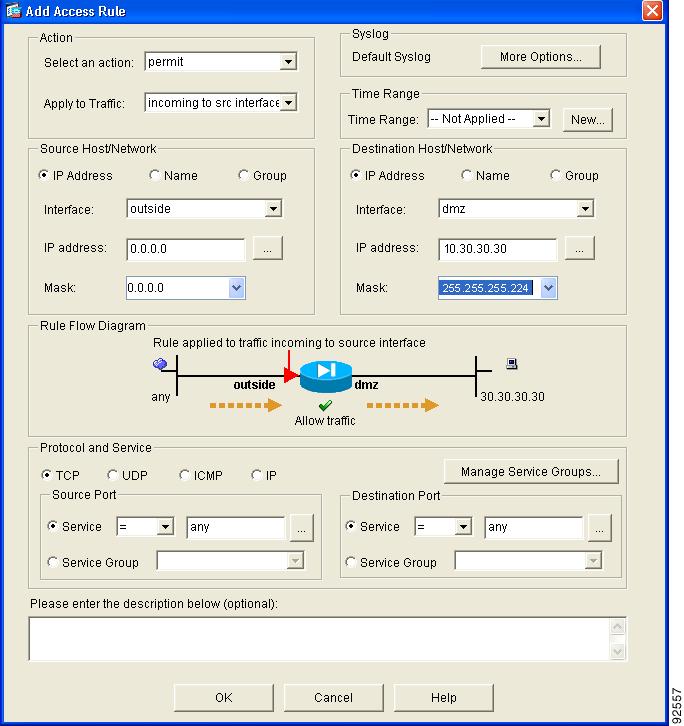
Task: Choose the UDP protocol radio button
Action: click(113, 475)
